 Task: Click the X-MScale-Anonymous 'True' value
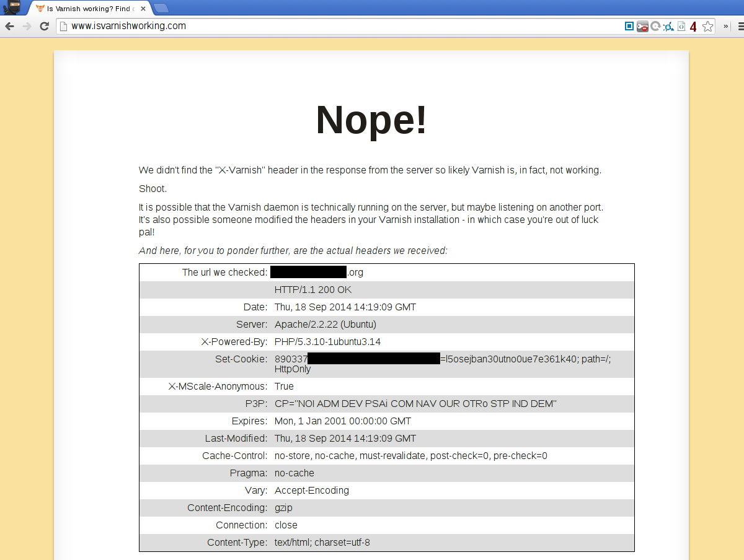pos(284,387)
